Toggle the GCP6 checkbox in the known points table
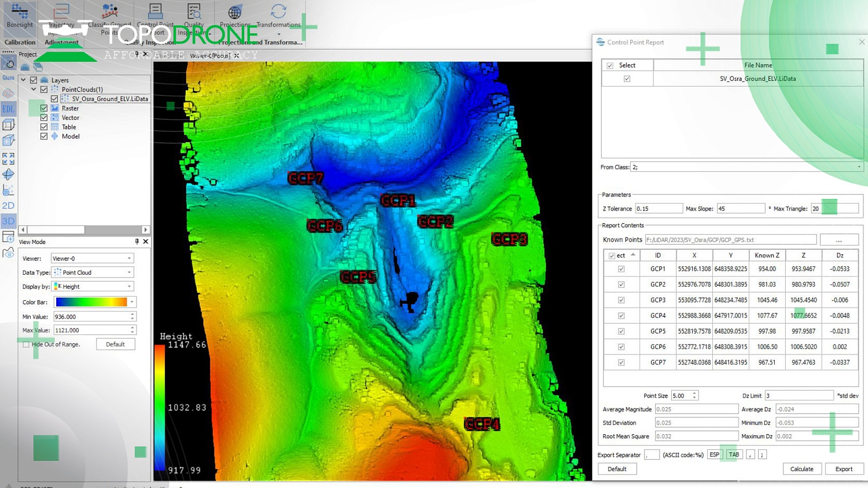 (x=621, y=347)
